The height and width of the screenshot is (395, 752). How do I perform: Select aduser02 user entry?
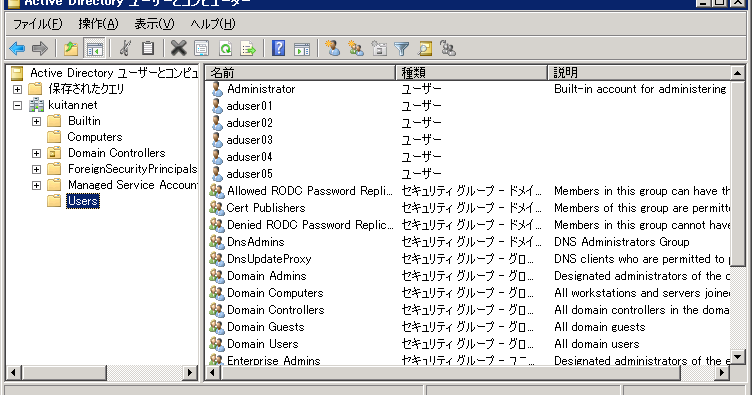(x=249, y=123)
